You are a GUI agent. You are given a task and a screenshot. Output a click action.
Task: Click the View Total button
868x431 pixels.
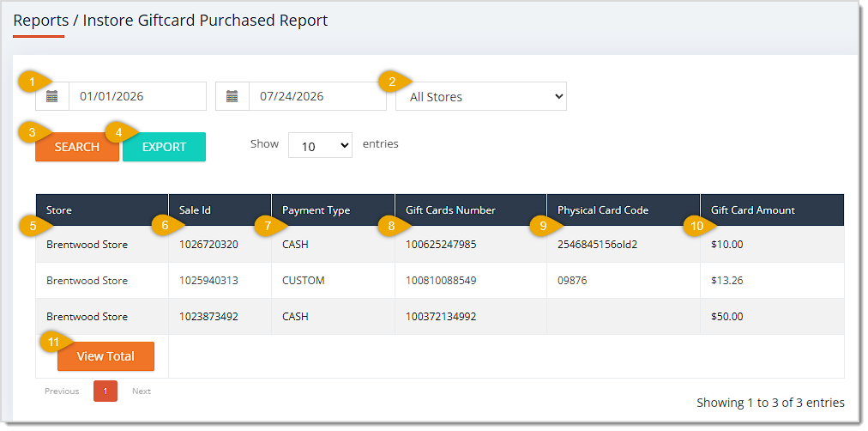(105, 356)
